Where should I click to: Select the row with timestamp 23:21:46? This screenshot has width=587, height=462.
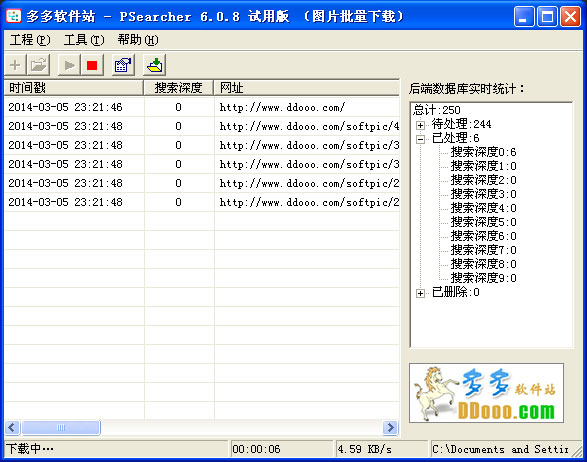(x=202, y=107)
